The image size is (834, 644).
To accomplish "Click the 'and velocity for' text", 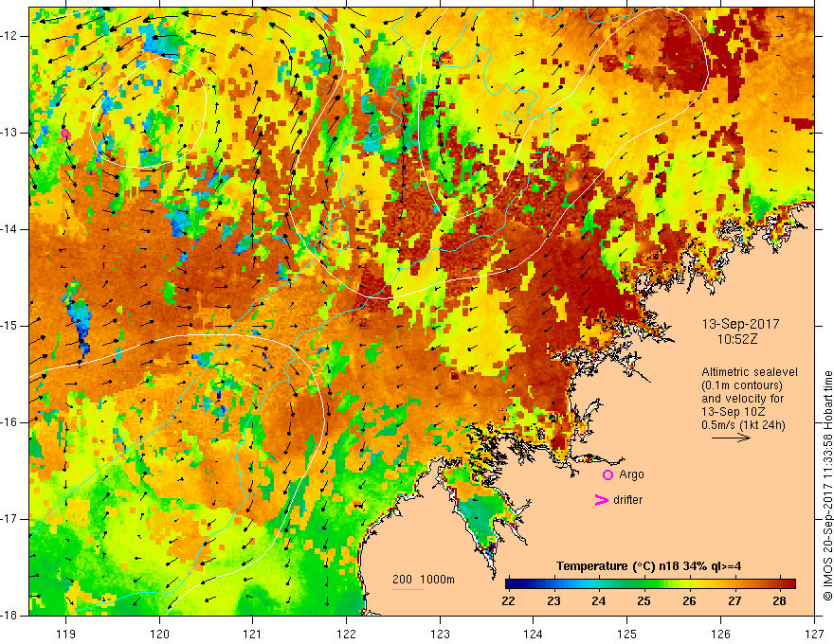I will coord(742,399).
